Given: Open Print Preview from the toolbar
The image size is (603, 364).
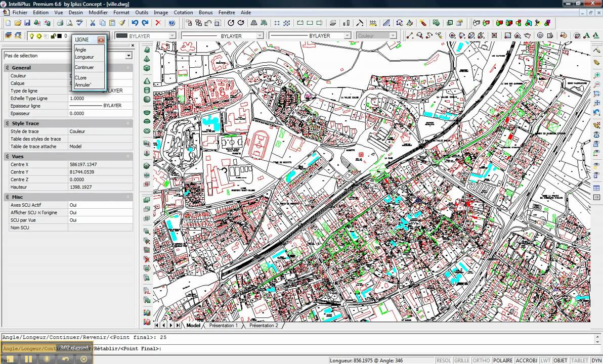Looking at the screenshot, I should pyautogui.click(x=70, y=23).
